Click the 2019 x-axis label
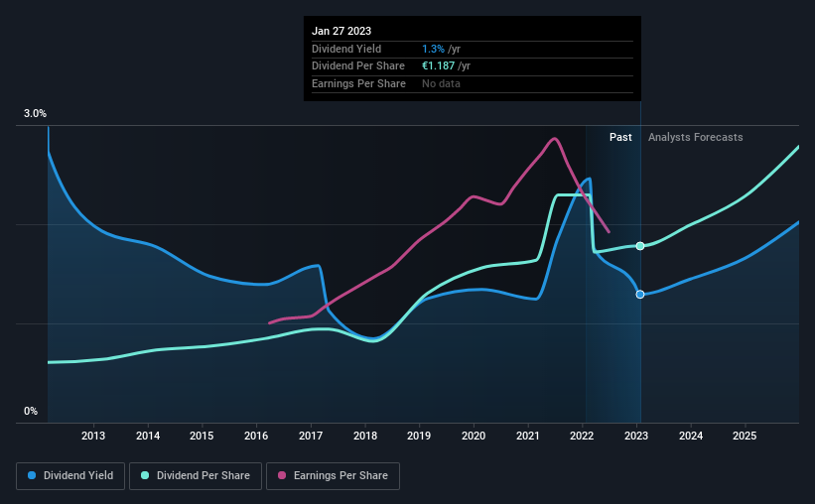 [419, 436]
